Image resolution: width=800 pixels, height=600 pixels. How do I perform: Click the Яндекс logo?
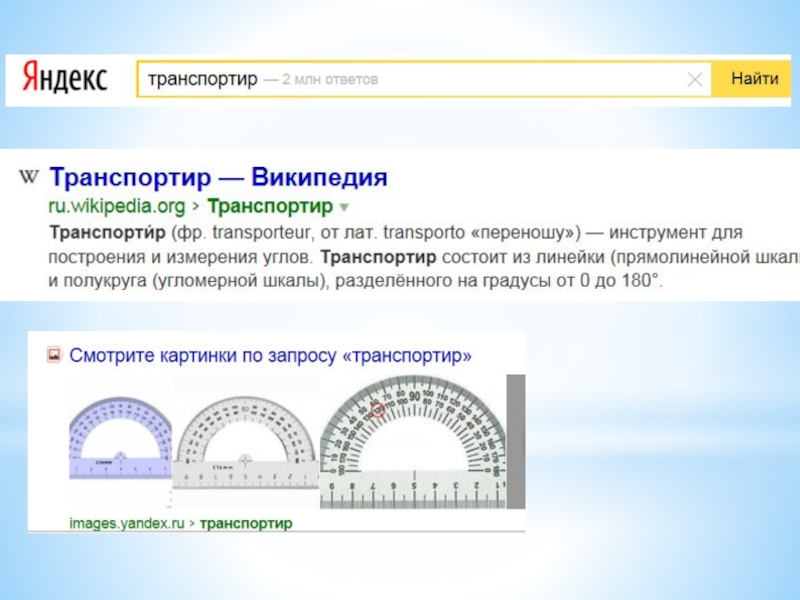point(65,78)
